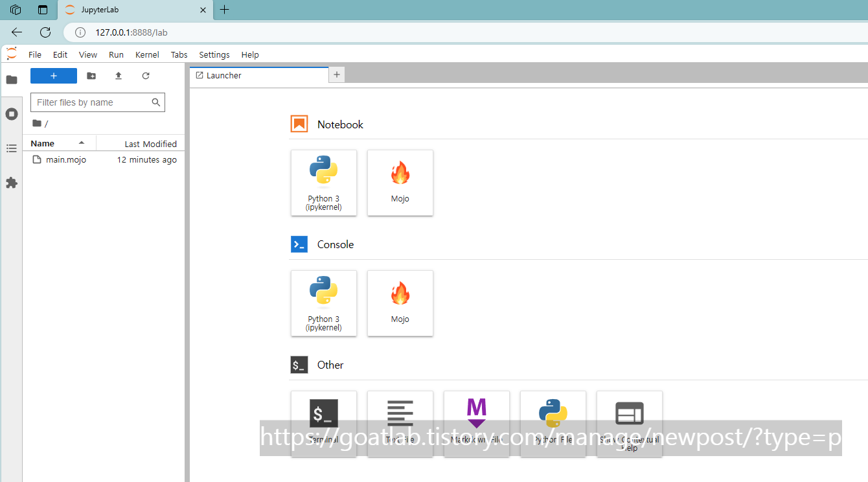Open the File Browser sidebar icon
This screenshot has width=868, height=482.
(12, 80)
